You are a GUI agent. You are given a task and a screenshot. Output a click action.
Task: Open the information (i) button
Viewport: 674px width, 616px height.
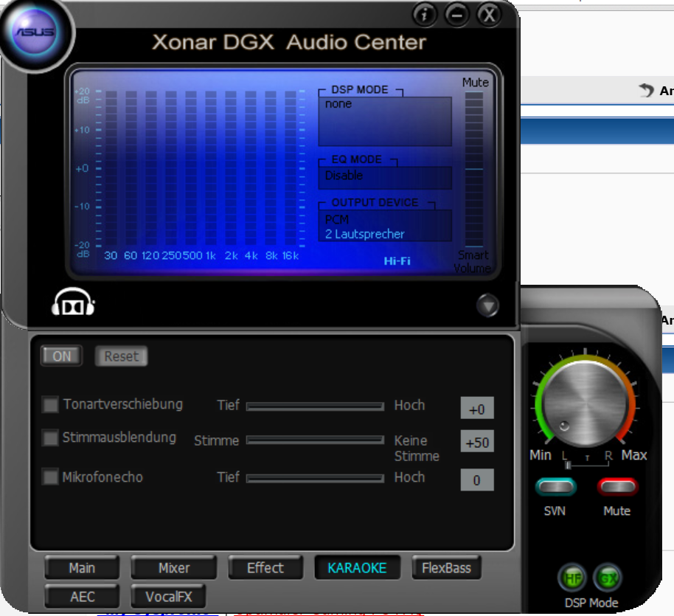(425, 15)
